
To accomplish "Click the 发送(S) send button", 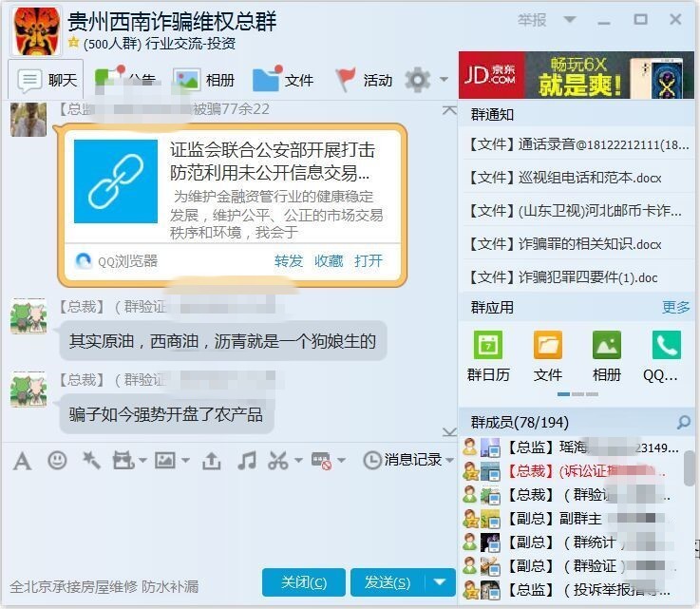I will [x=388, y=582].
